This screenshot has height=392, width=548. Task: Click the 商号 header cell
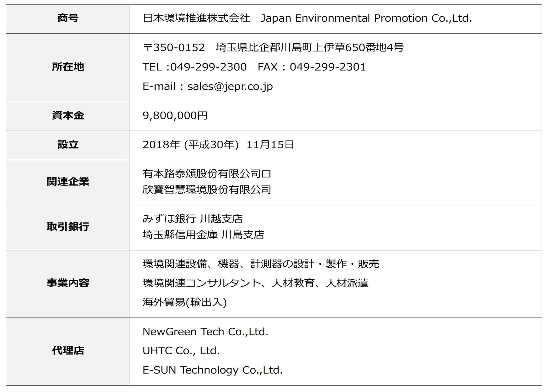(x=68, y=18)
